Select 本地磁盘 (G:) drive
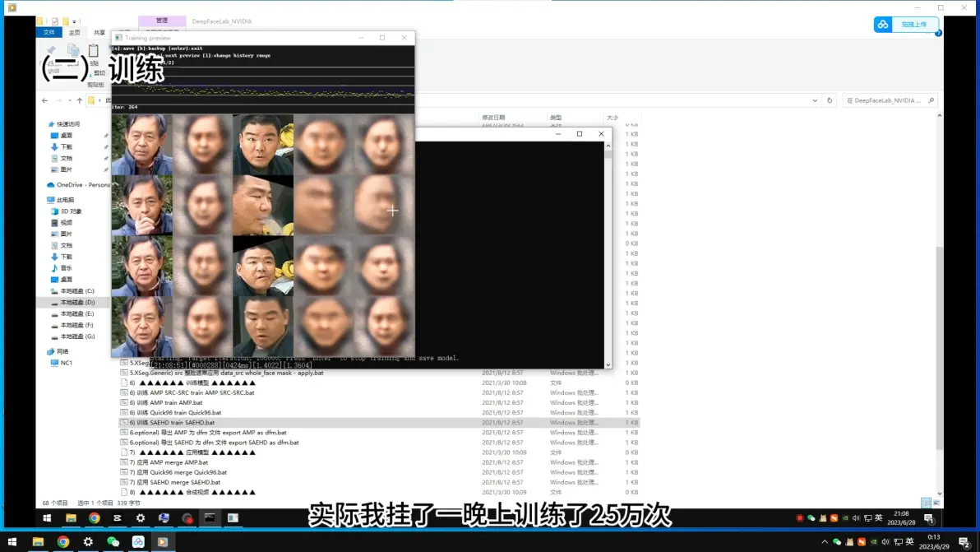980x552 pixels. click(x=77, y=336)
